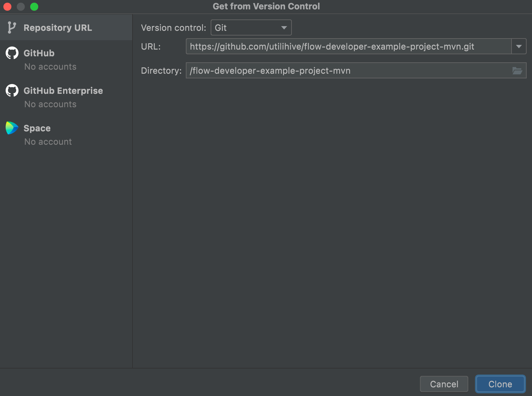Browse for directory using folder icon
The width and height of the screenshot is (532, 396).
(517, 71)
